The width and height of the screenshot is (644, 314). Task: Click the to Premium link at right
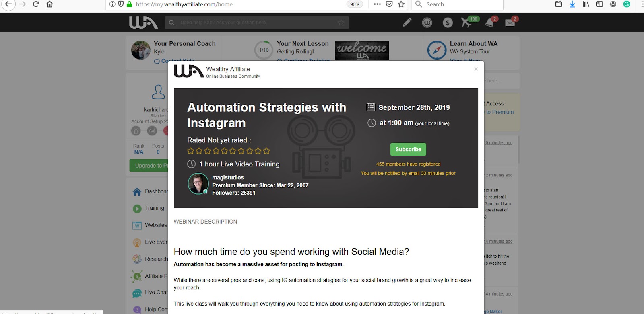coord(500,112)
